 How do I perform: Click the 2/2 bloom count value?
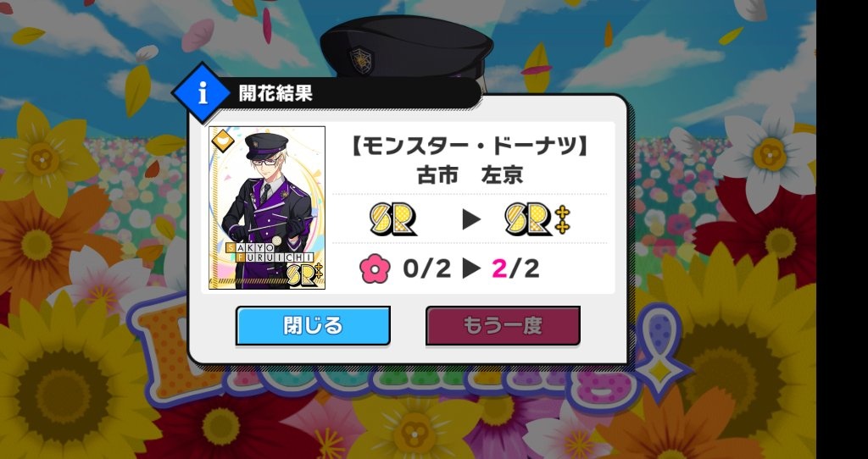tap(516, 268)
